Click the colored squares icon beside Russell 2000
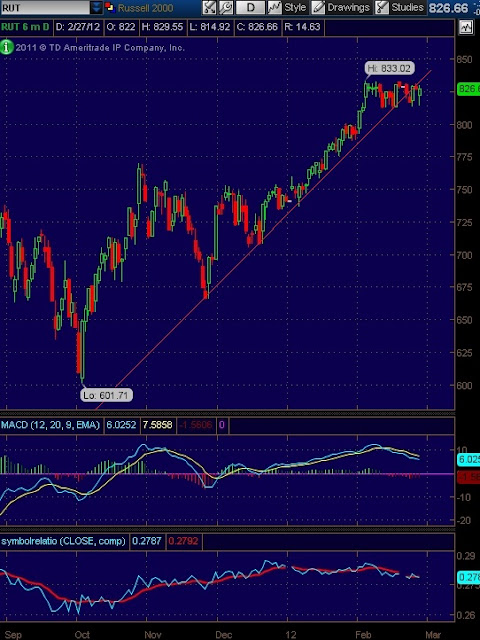This screenshot has width=480, height=640. click(x=110, y=7)
